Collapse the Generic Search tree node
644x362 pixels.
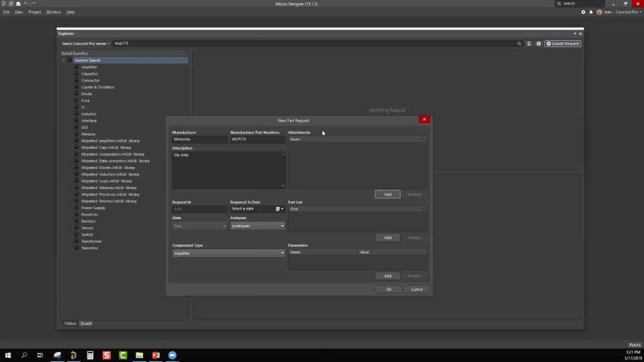click(63, 60)
